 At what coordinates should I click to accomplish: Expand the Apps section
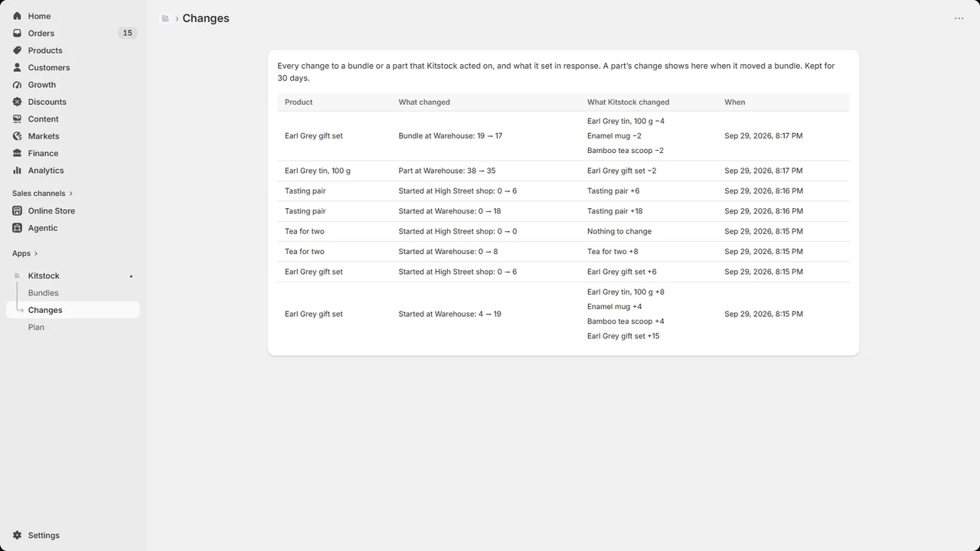(x=25, y=253)
